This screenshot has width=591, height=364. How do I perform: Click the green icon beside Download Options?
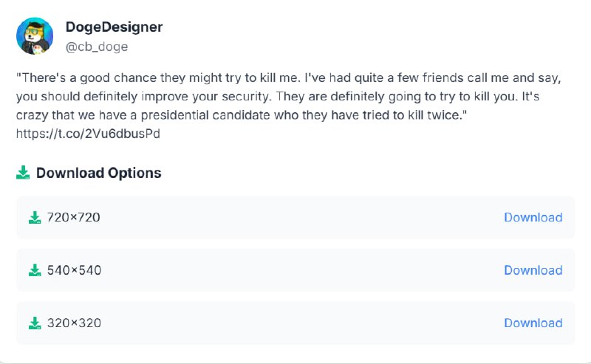[23, 173]
